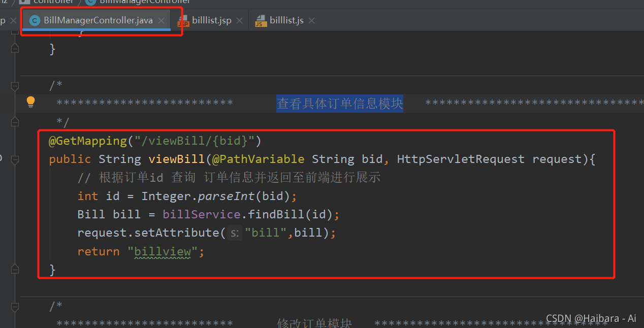This screenshot has width=644, height=328.
Task: Open the billlist.jsp editor tab
Action: coord(211,20)
